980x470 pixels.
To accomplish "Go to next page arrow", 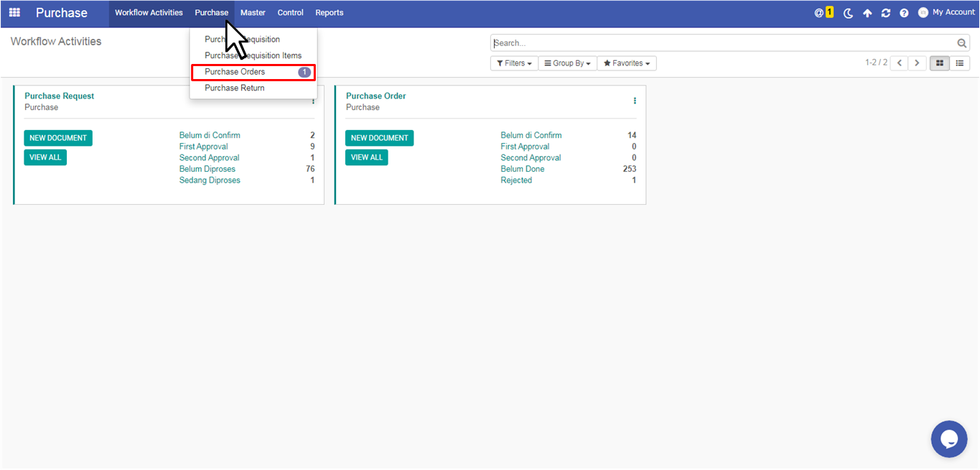I will click(x=917, y=63).
